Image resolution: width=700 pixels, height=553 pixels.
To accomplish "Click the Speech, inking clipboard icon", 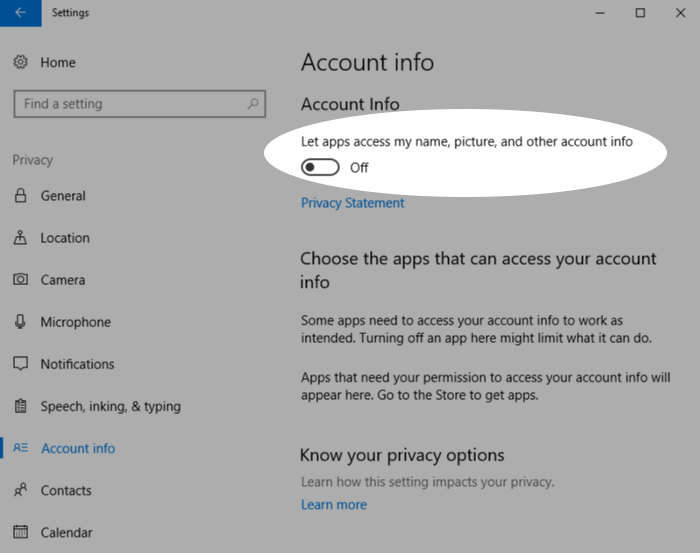I will tap(21, 406).
